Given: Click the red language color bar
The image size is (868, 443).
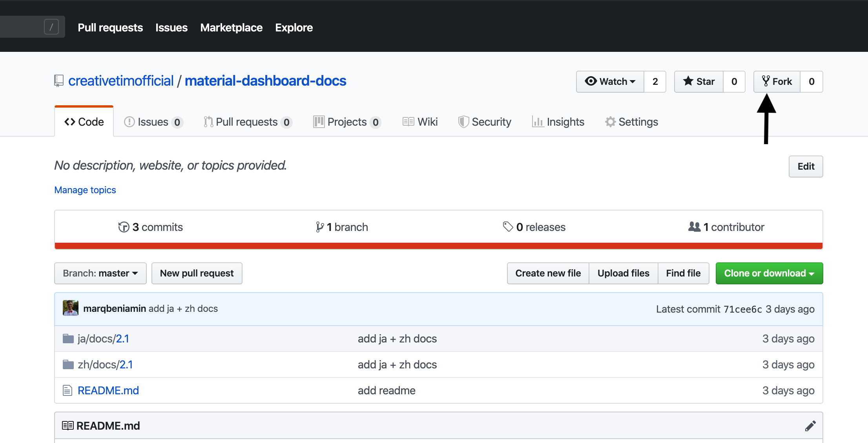Looking at the screenshot, I should [x=438, y=246].
